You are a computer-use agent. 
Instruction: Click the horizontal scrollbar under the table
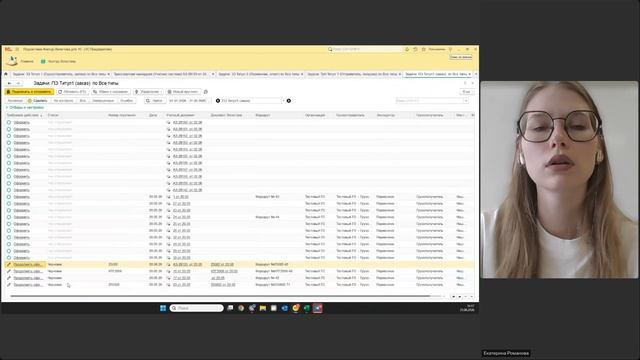220,296
